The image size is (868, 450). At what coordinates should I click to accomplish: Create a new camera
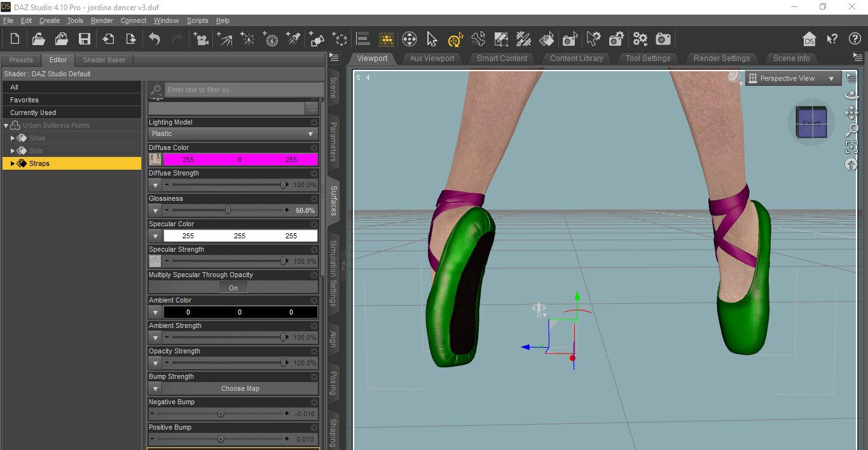click(202, 39)
